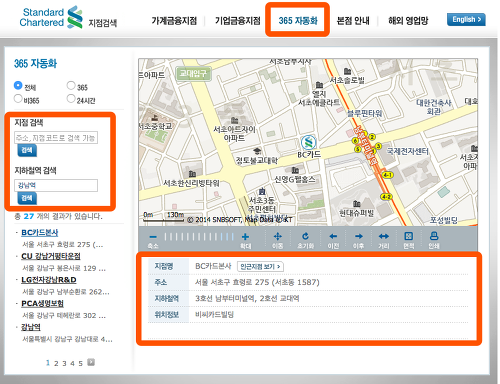Go to results page 3
The width and height of the screenshot is (500, 384).
[x=64, y=363]
